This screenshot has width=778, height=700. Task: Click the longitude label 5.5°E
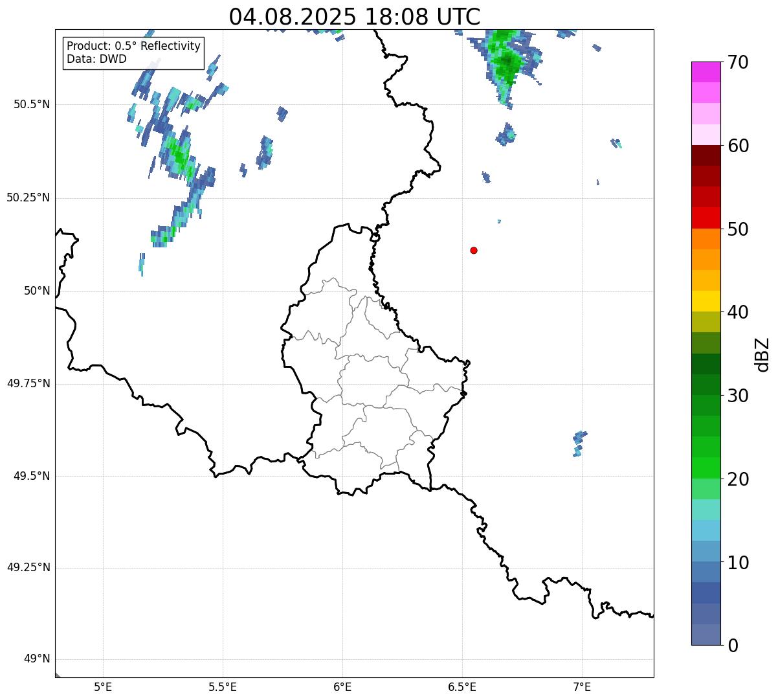tap(223, 687)
